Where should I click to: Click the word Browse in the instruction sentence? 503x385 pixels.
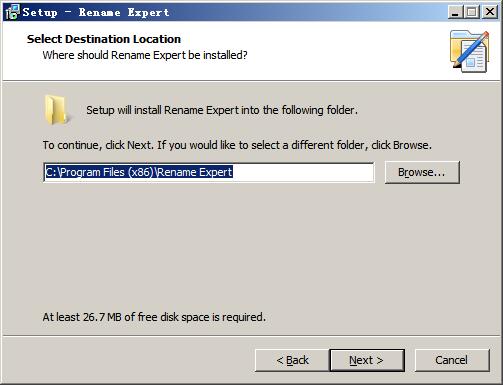[x=411, y=145]
